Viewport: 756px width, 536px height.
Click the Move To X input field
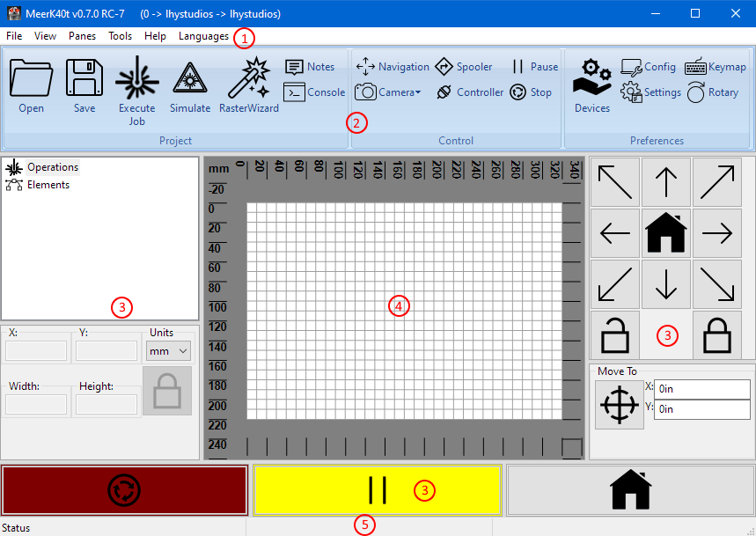pos(701,389)
